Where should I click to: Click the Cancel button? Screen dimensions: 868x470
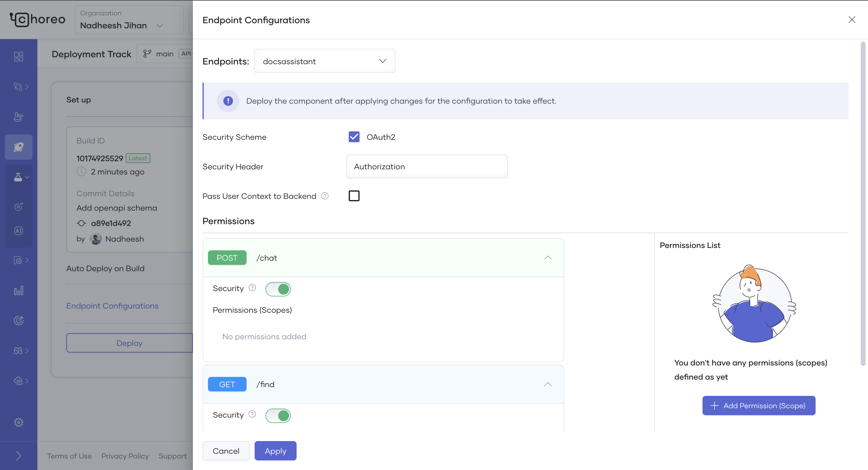tap(226, 450)
